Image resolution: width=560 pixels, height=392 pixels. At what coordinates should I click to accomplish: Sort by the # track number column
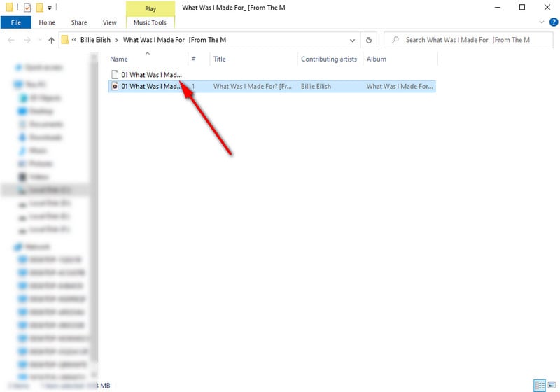pos(199,59)
